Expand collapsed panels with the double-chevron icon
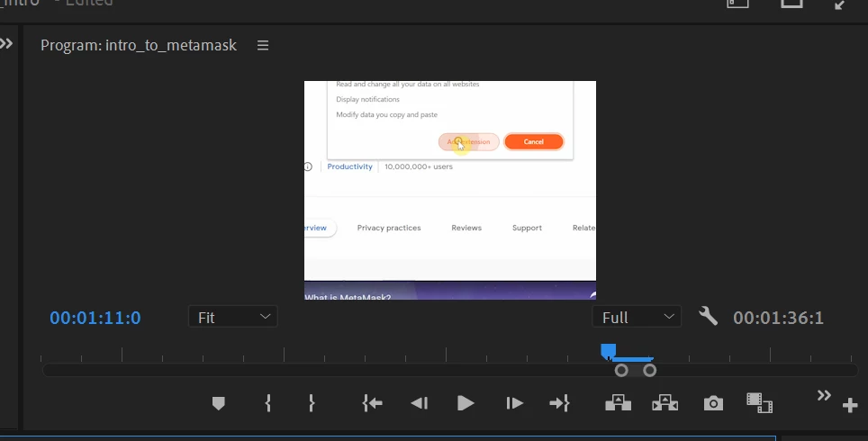Image resolution: width=868 pixels, height=441 pixels. [6, 43]
